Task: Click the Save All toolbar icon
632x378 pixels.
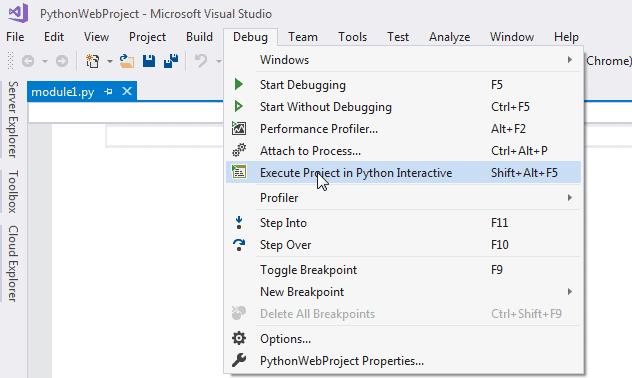Action: pyautogui.click(x=171, y=61)
